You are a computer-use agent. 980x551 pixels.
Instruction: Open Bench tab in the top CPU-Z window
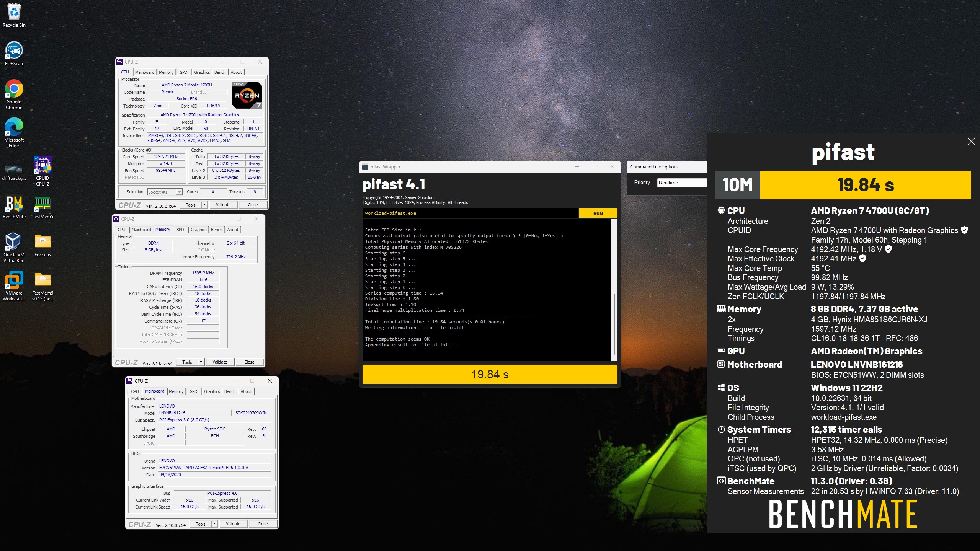220,72
